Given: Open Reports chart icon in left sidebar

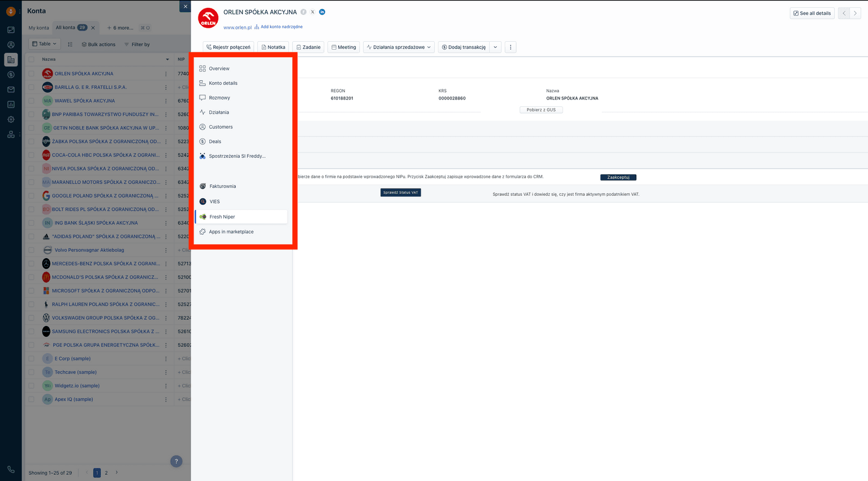Looking at the screenshot, I should 11,105.
